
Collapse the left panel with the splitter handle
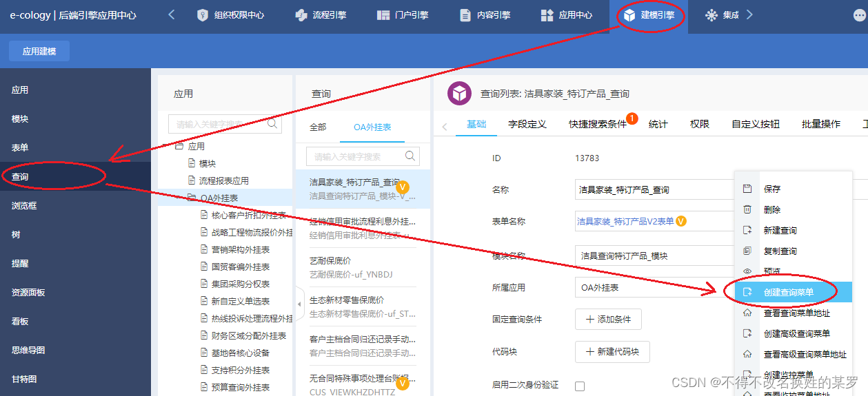point(300,304)
